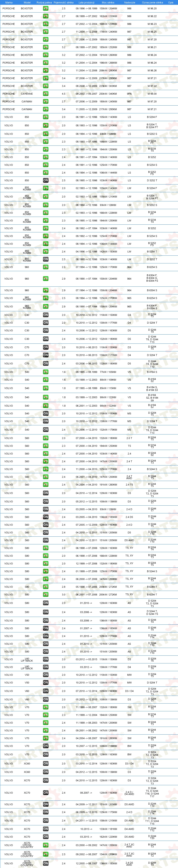178x868 pixels.
Task: Click diesel ON icon in V50 110kW row
Action: pos(46,675)
